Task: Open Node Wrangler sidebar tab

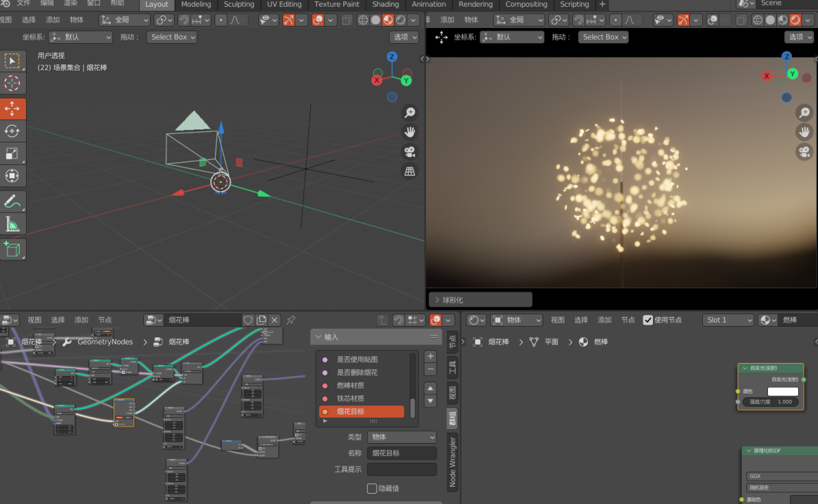Action: tap(452, 462)
